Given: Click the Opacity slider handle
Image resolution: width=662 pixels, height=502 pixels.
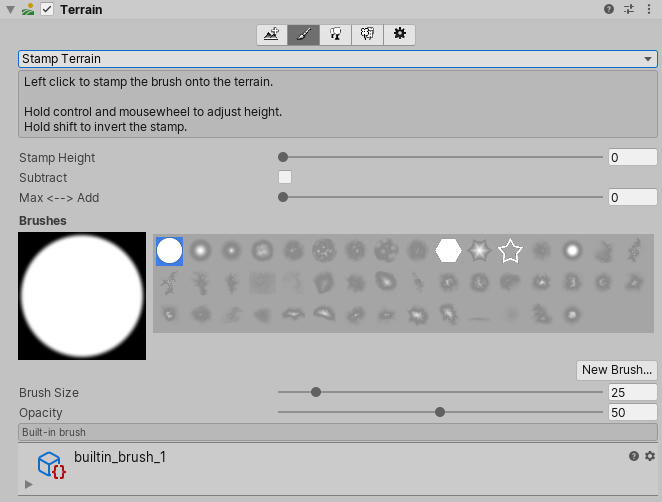Looking at the screenshot, I should click(x=440, y=412).
